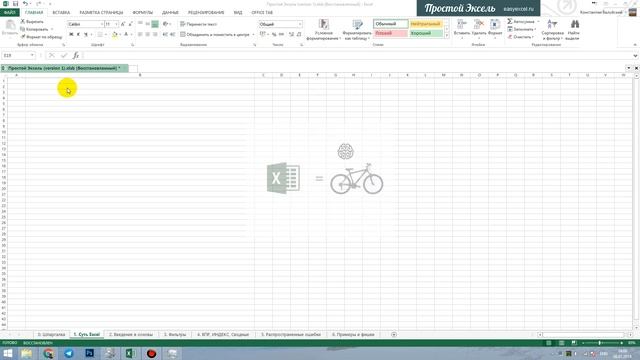Click Wrap Text (Перенести текст)
This screenshot has height=360, width=640.
(x=199, y=24)
